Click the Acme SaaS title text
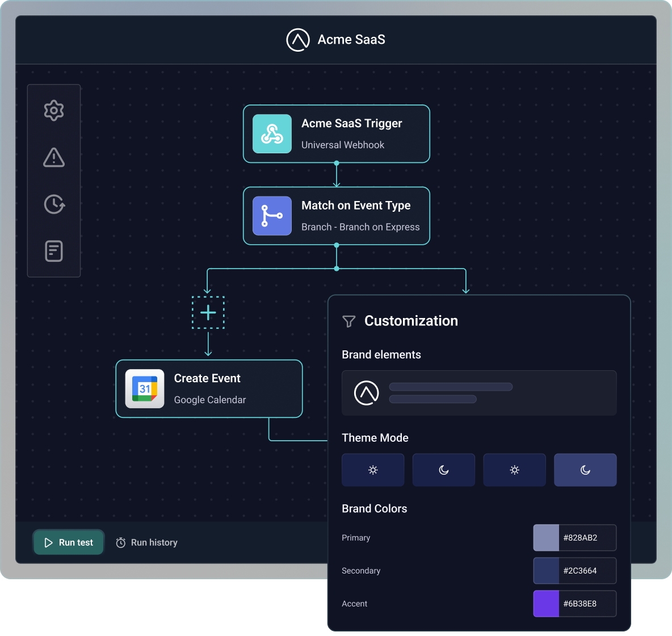 click(351, 39)
